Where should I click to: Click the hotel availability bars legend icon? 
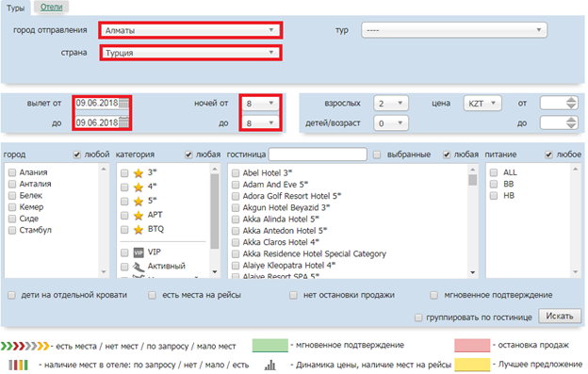(x=19, y=365)
